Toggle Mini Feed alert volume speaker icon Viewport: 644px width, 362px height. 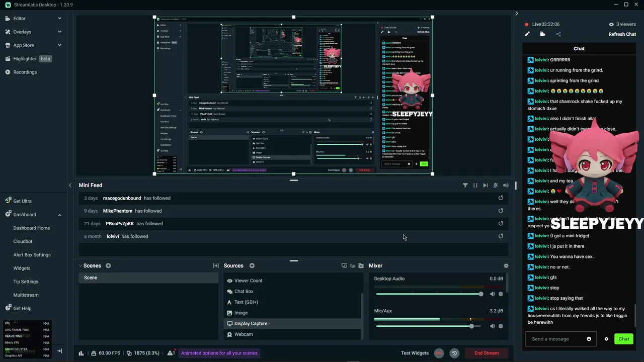click(x=506, y=186)
